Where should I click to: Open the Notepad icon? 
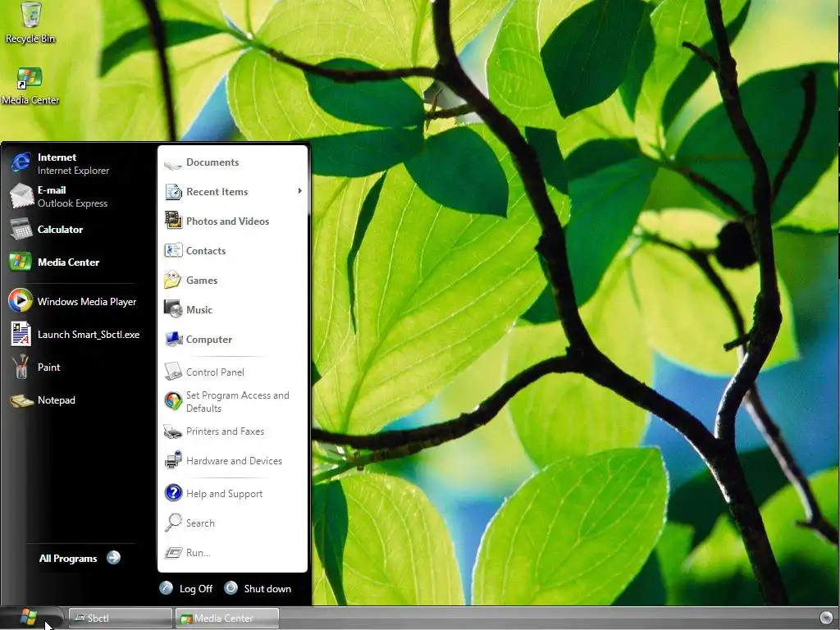coord(21,400)
